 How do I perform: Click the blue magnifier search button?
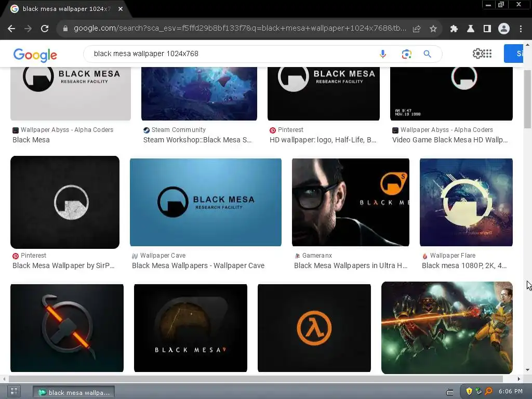(x=427, y=54)
